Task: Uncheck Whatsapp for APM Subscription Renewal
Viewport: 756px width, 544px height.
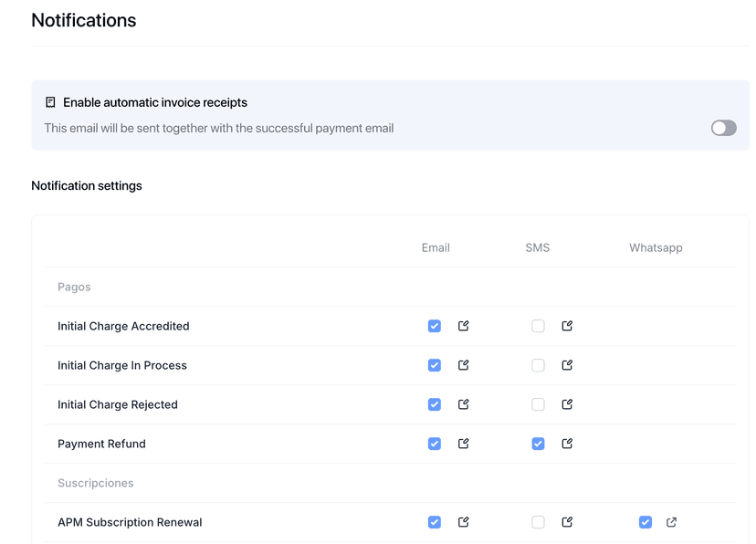Action: tap(646, 522)
